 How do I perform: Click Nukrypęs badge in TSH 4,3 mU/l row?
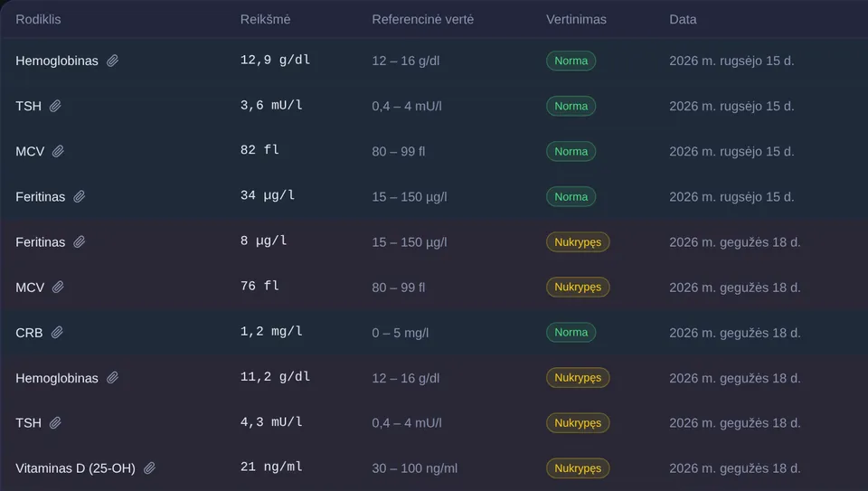point(578,423)
